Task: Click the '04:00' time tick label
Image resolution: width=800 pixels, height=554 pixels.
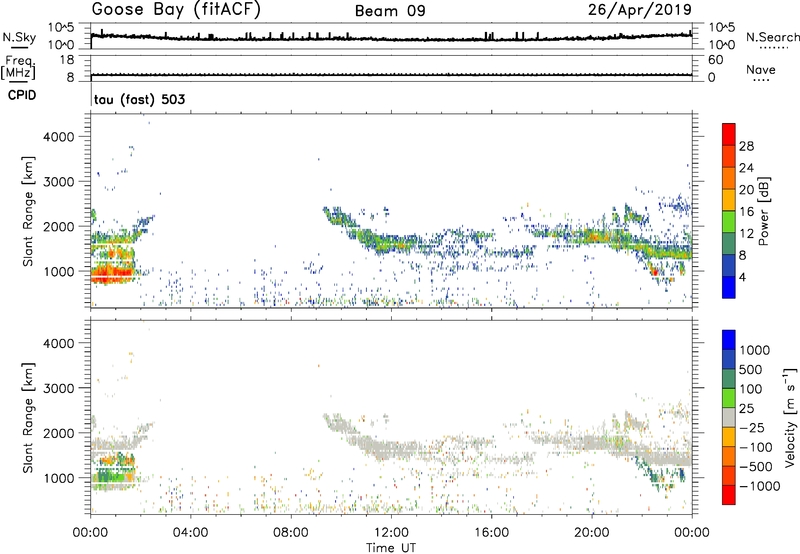Action: [x=190, y=533]
